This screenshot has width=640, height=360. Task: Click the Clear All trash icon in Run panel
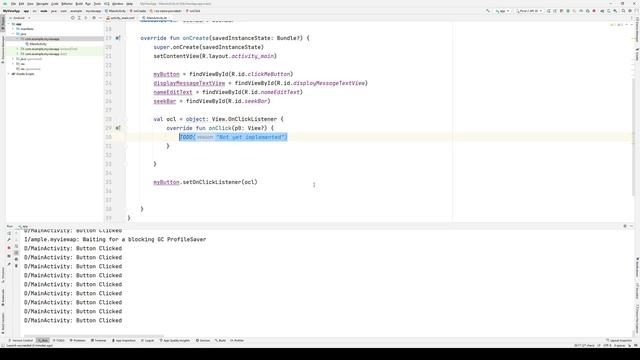16,266
